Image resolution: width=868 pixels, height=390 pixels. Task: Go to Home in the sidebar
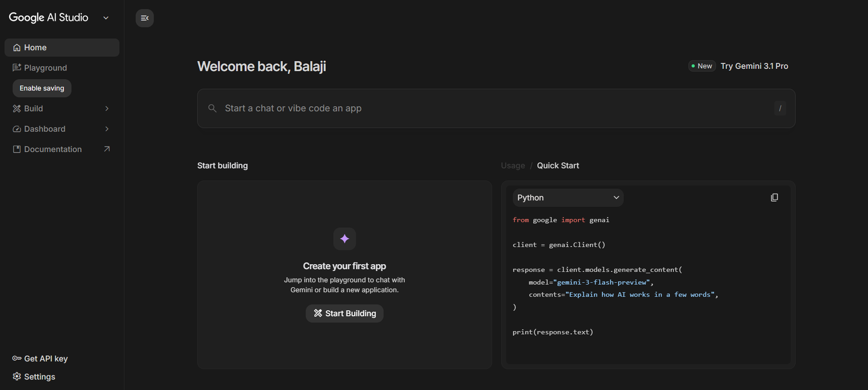click(35, 48)
